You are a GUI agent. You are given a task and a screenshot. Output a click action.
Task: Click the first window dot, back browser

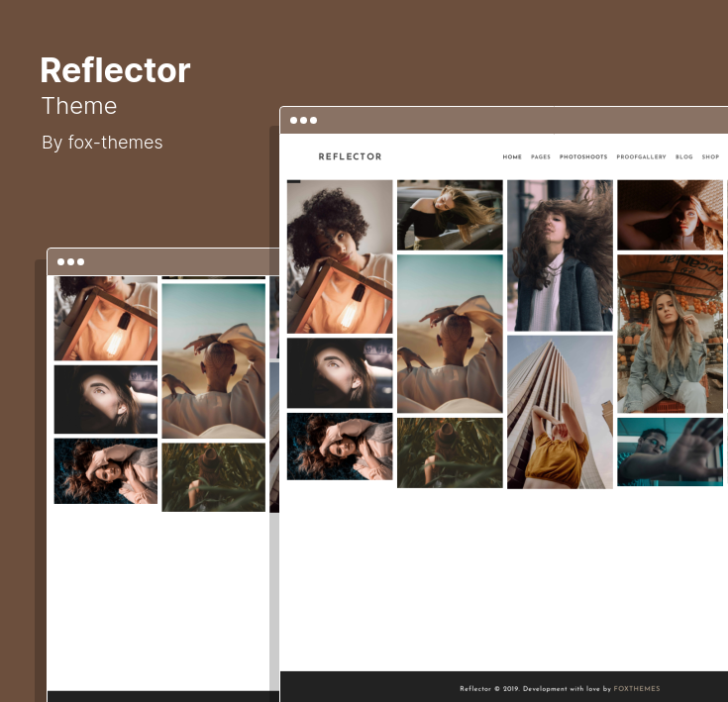pos(60,261)
